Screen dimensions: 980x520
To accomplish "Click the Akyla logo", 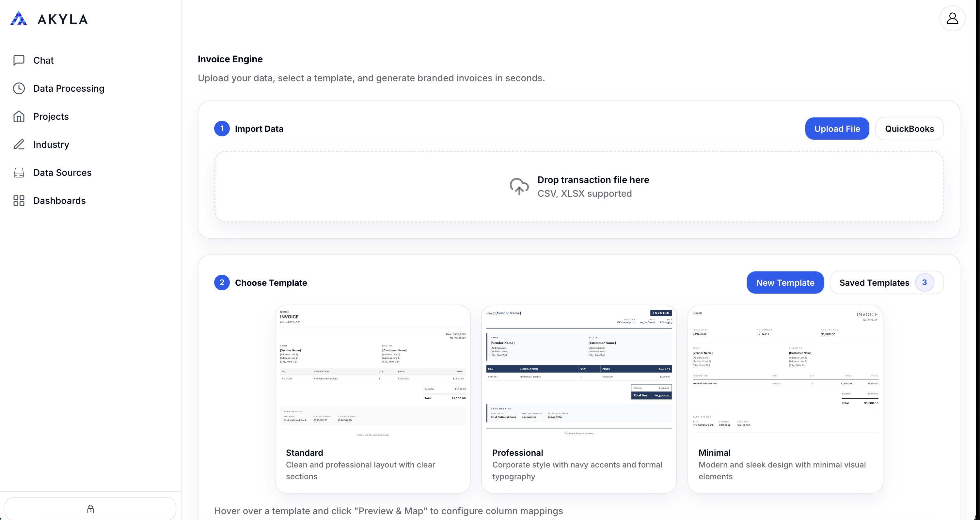I will tap(49, 18).
